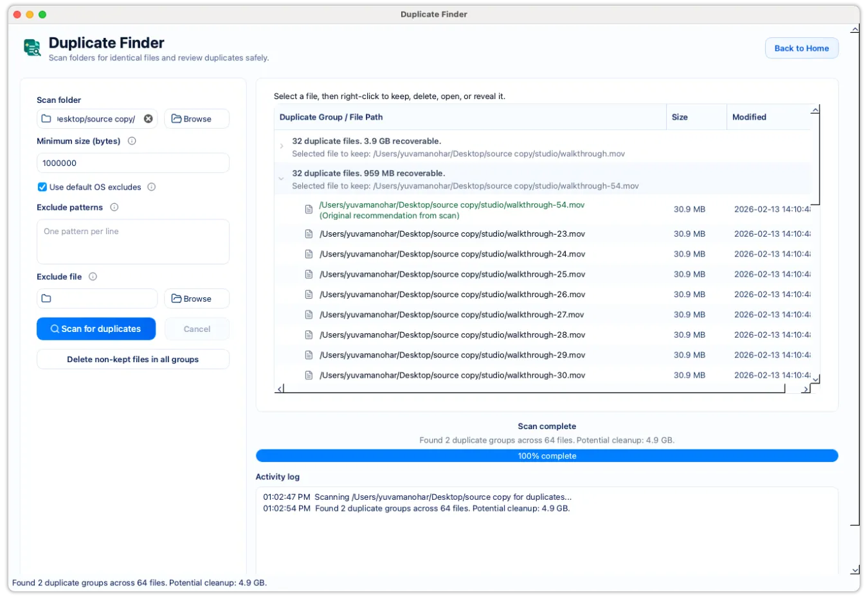Click '32 duplicate files. 959 MB recoverable.' text
The image size is (868, 597).
pos(368,173)
